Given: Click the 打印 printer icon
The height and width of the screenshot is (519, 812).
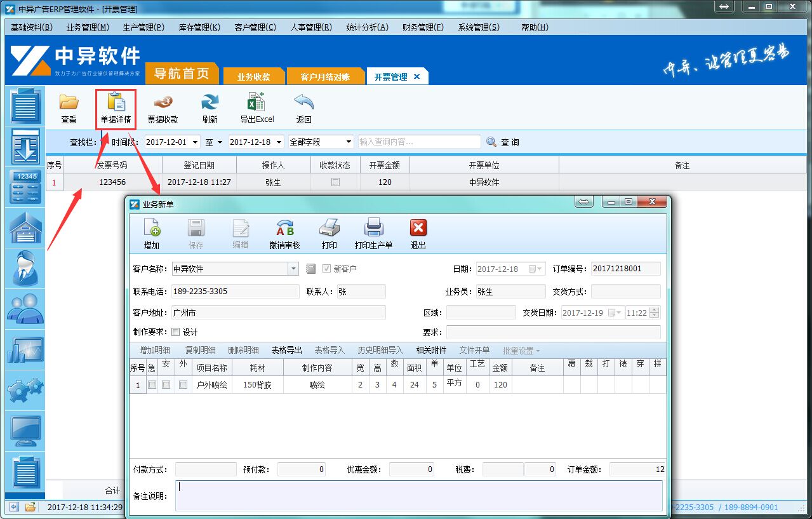Looking at the screenshot, I should [329, 228].
